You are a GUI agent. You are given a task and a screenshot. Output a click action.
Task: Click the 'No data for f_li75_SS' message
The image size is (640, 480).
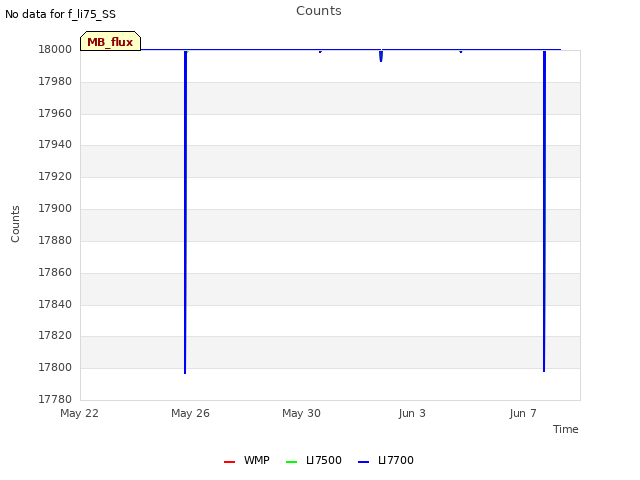(x=60, y=14)
